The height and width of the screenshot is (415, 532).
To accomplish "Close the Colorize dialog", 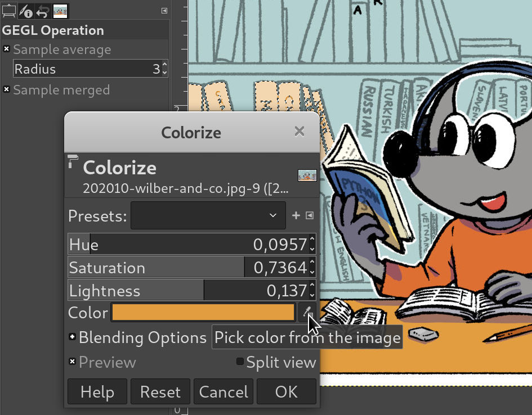I will tap(299, 132).
